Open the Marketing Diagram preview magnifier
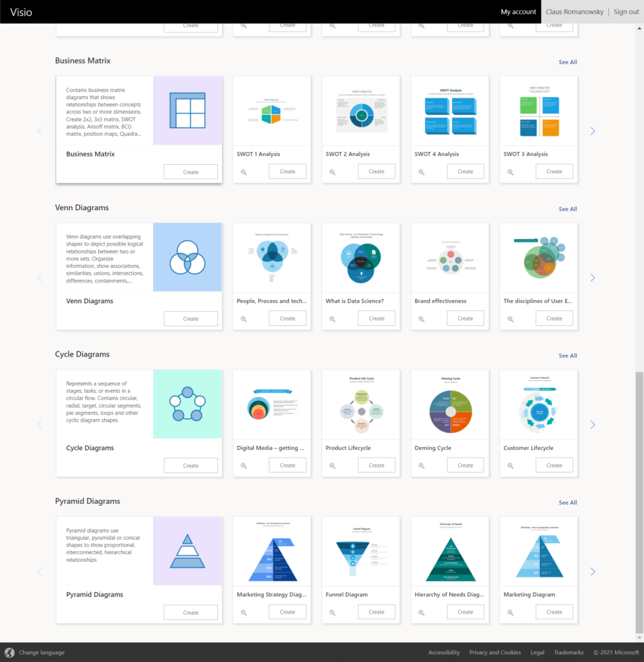 (x=511, y=612)
